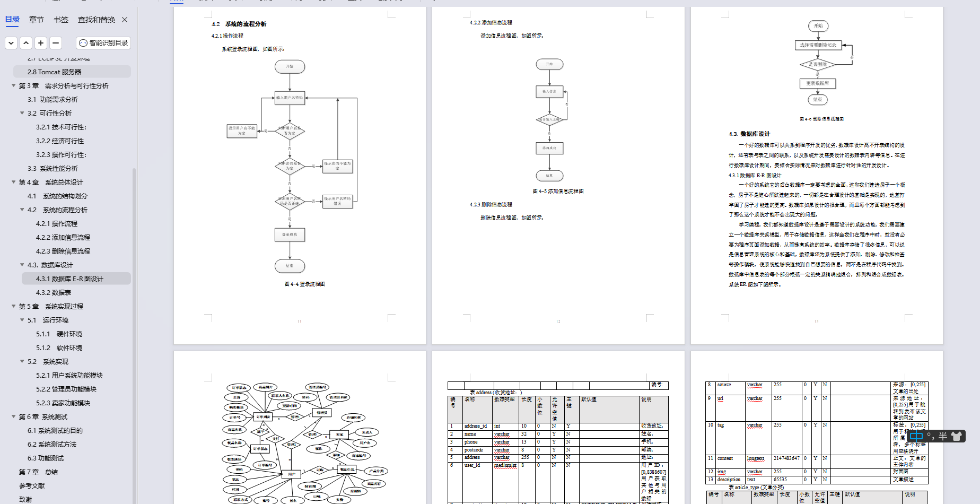This screenshot has height=504, width=980.
Task: Open IME skin shirt icon
Action: [x=957, y=436]
